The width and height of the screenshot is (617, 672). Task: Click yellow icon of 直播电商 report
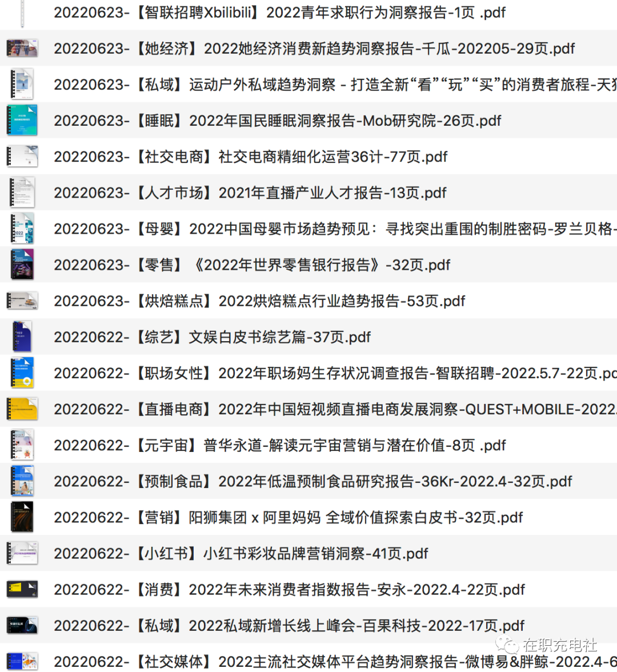click(x=22, y=409)
